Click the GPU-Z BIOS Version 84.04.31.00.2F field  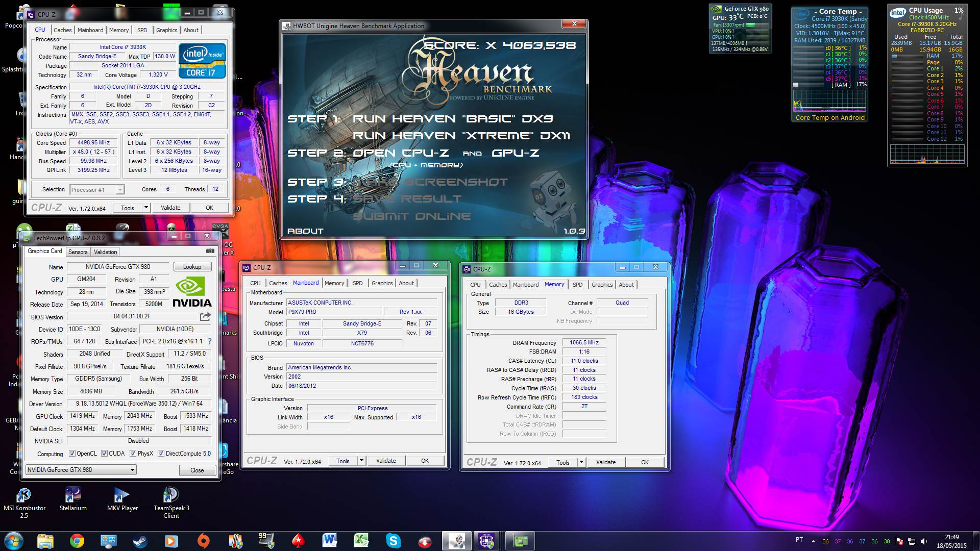[132, 316]
